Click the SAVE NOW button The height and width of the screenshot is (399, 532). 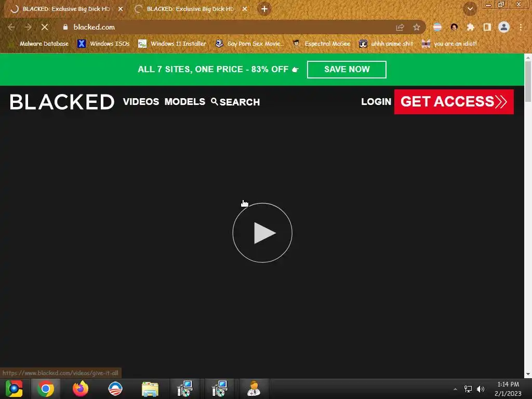pyautogui.click(x=347, y=69)
